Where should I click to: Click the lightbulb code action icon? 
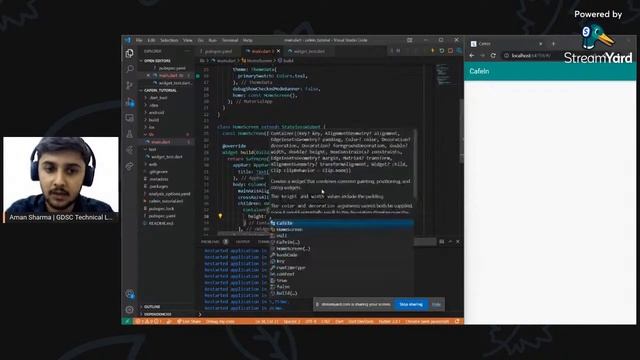(x=220, y=216)
